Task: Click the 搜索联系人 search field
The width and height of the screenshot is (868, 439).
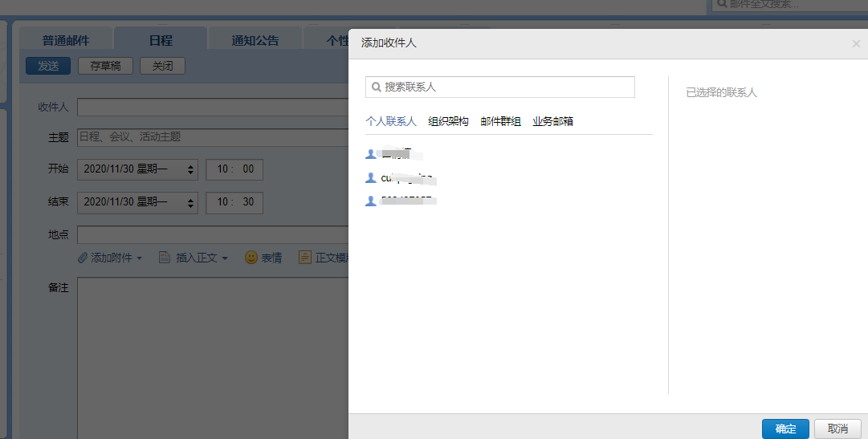Action: point(506,87)
